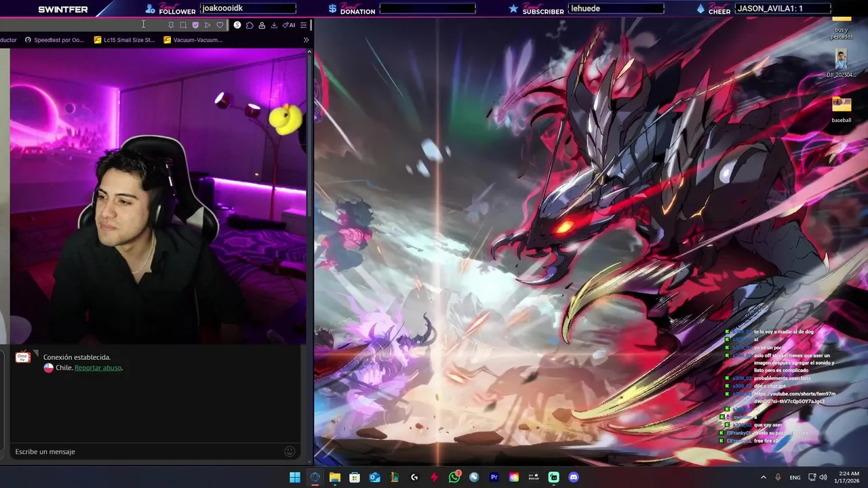Click the Ome TV logo icon in chat

point(23,357)
